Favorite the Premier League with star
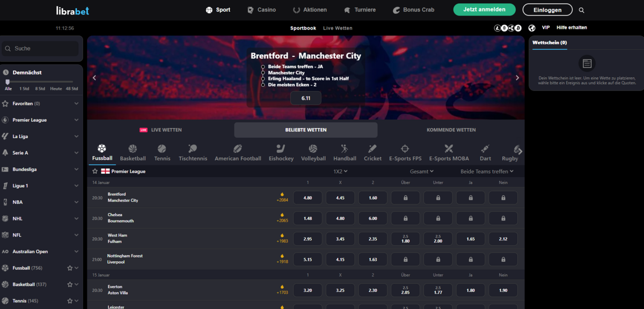Image resolution: width=644 pixels, height=309 pixels. pyautogui.click(x=95, y=172)
